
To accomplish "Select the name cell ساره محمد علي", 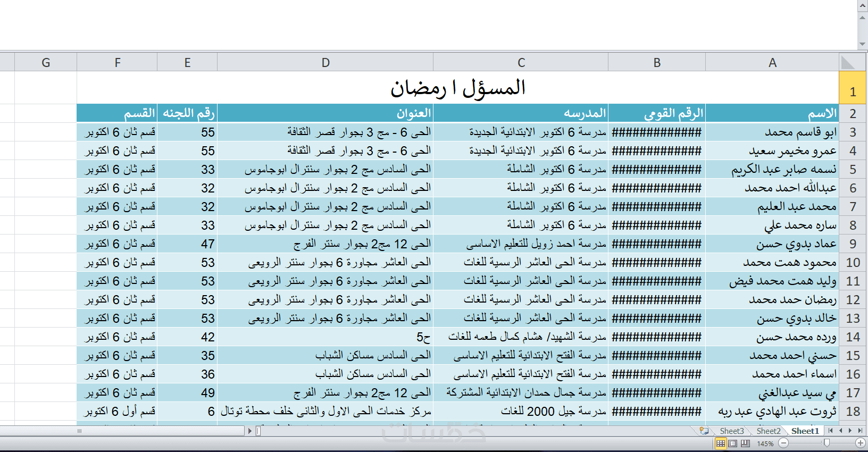I will point(772,225).
